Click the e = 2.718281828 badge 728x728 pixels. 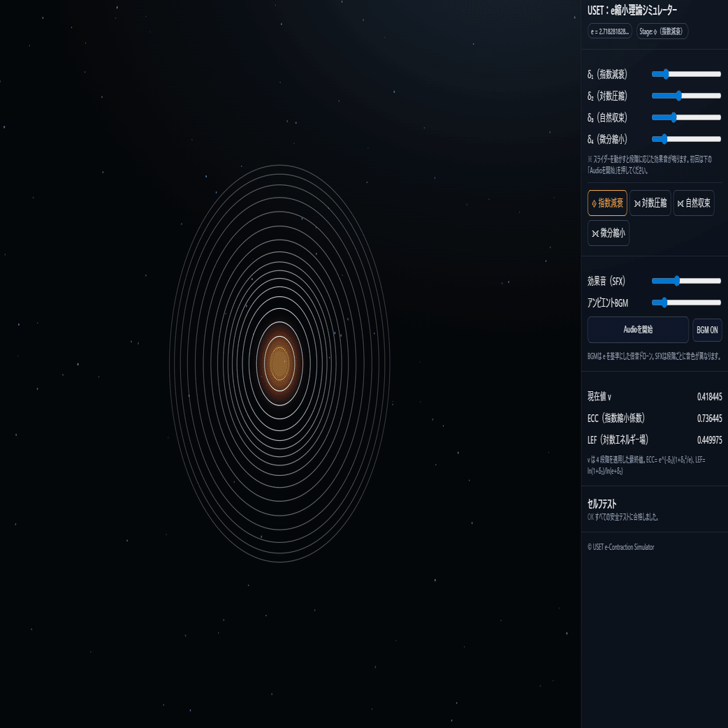pos(610,31)
